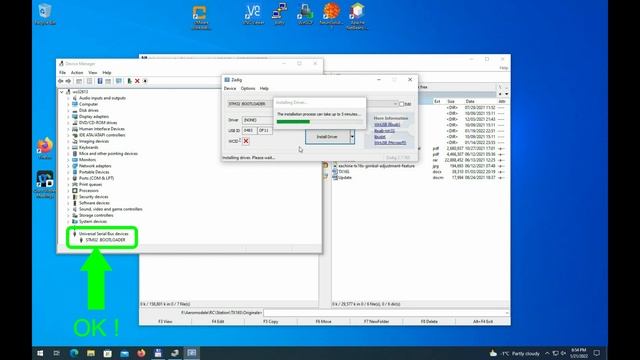Click the Device Manager forward arrow toolbar icon
The height and width of the screenshot is (360, 640).
click(x=69, y=81)
